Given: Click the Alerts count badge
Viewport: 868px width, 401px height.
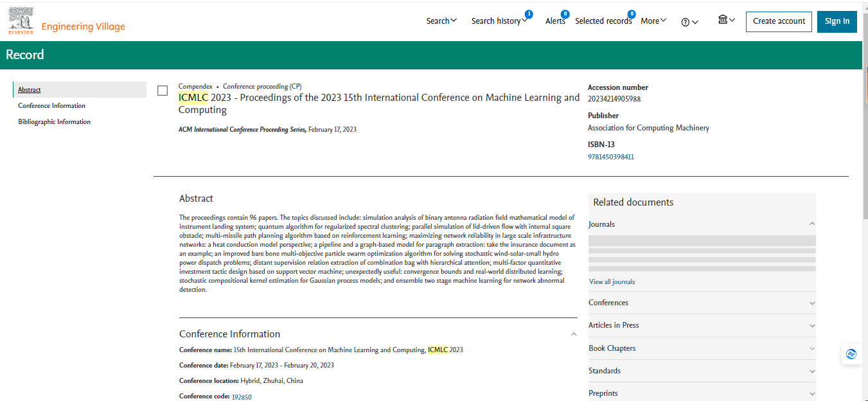Looking at the screenshot, I should click(565, 14).
